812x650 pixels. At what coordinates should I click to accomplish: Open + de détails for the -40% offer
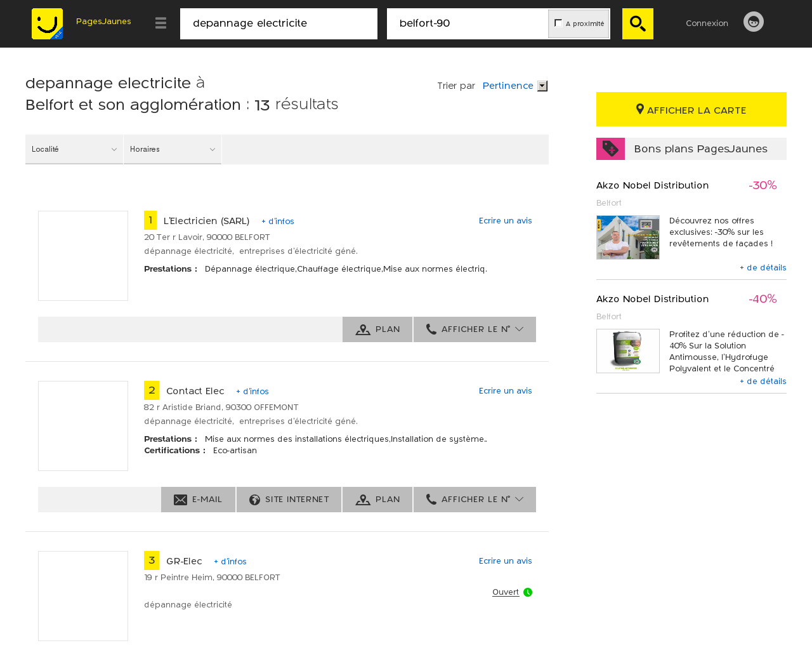[763, 381]
